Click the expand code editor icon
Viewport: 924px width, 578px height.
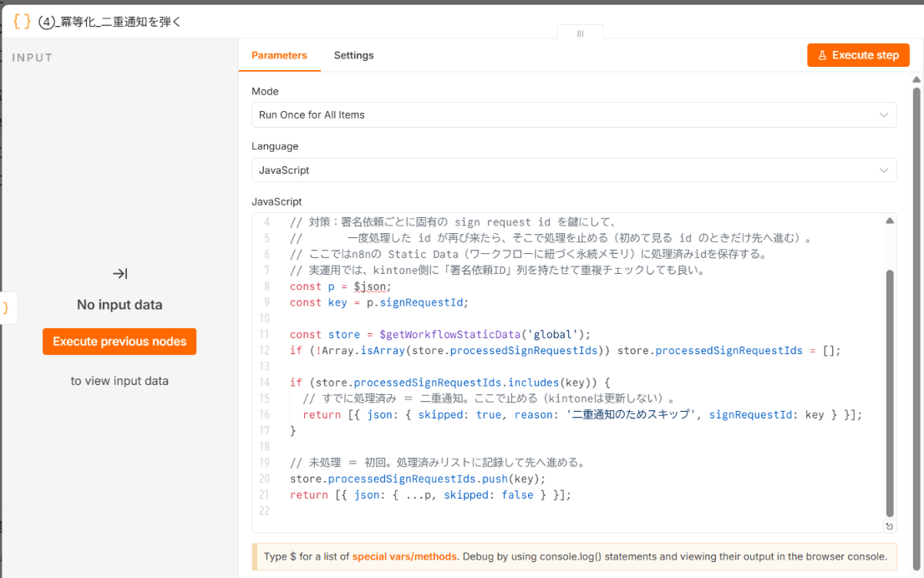pyautogui.click(x=889, y=526)
